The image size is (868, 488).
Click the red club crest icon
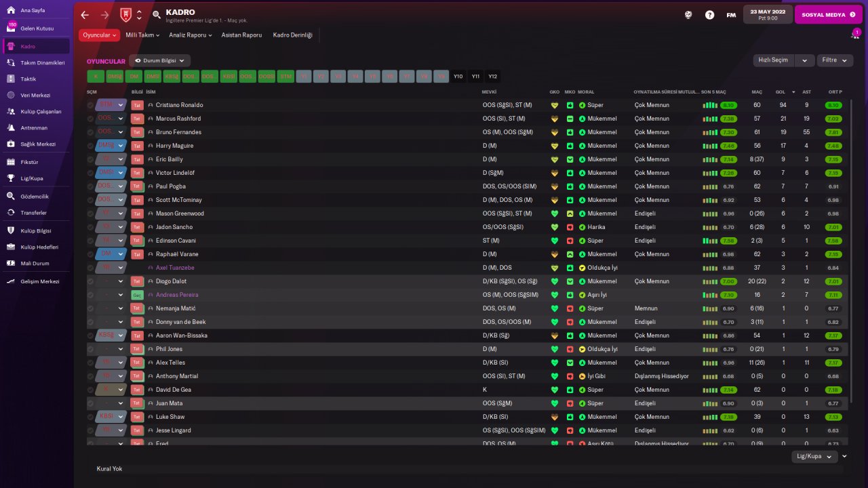click(125, 14)
